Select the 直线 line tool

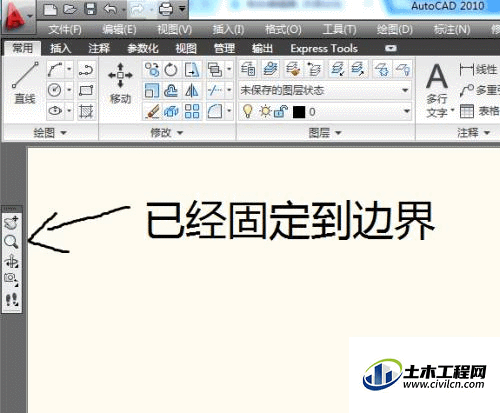click(x=25, y=83)
